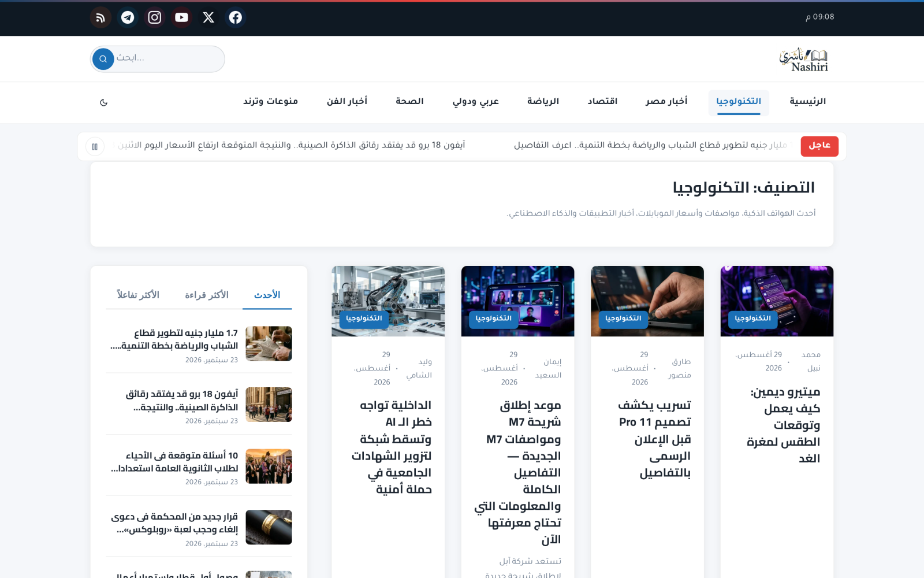
Task: Open the Facebook page icon
Action: (236, 17)
